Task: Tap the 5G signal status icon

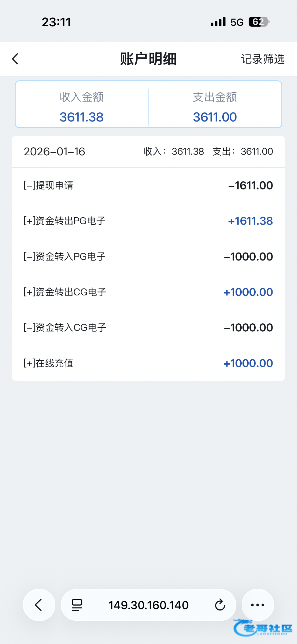Action: point(237,22)
